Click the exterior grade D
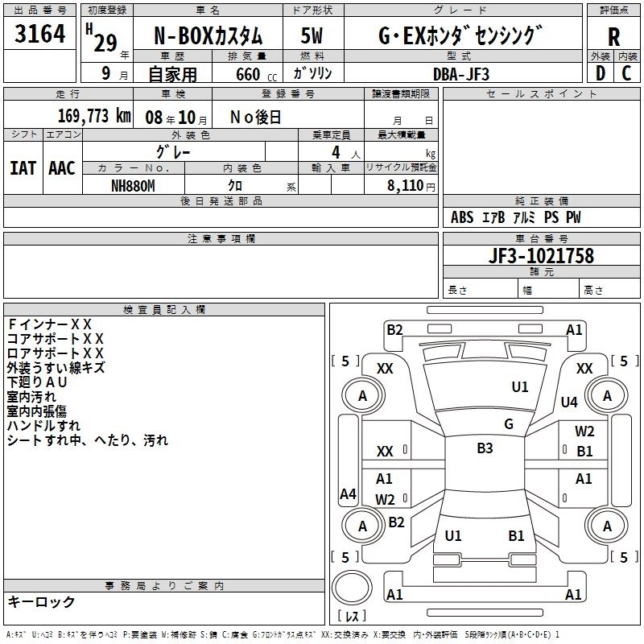644x644 pixels. pyautogui.click(x=601, y=73)
